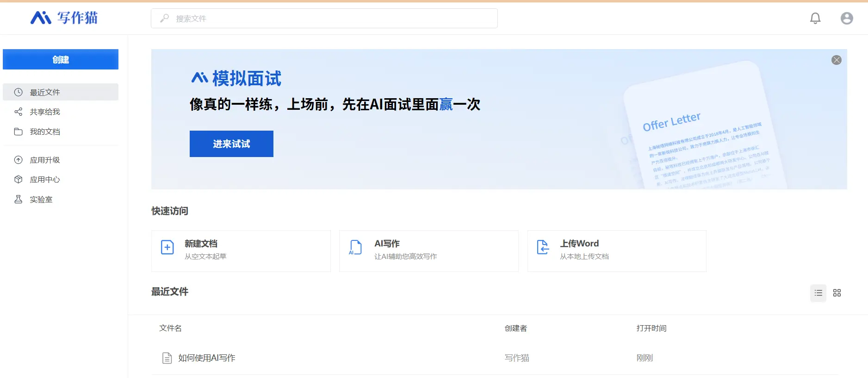Go to 共享给我 section
The height and width of the screenshot is (378, 868).
(x=45, y=112)
